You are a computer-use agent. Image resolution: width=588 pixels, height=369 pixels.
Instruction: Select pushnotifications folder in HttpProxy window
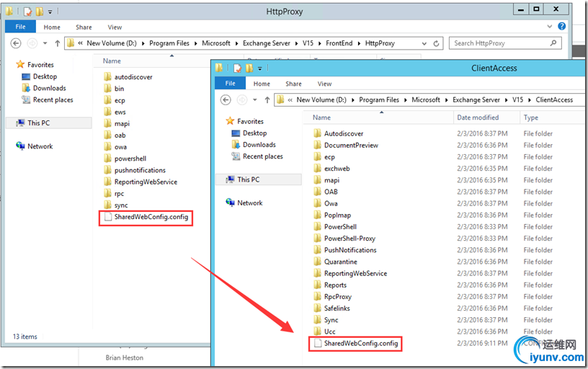pyautogui.click(x=135, y=170)
